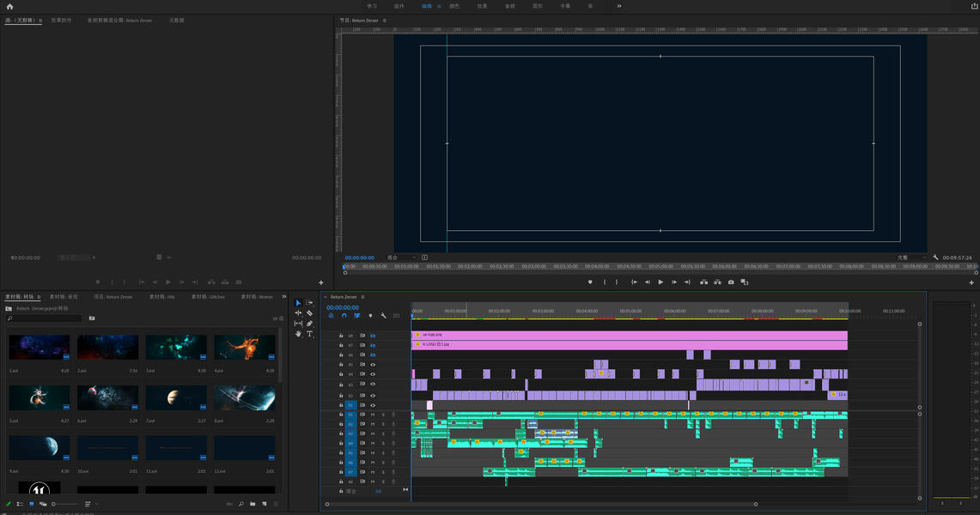The width and height of the screenshot is (980, 515).
Task: Export a frame with the camera icon
Action: [731, 282]
